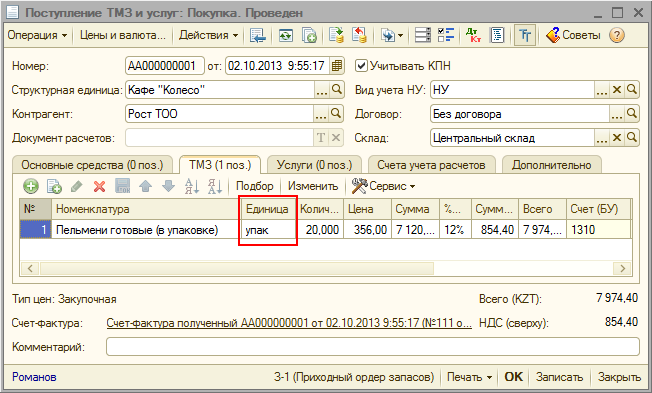Open the Действия dropdown menu

208,35
